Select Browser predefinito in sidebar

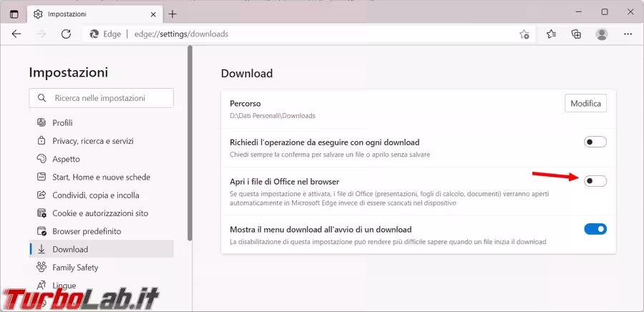(87, 231)
